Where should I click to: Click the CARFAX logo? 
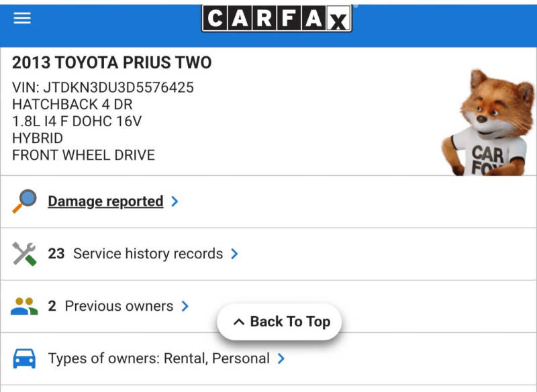coord(276,19)
